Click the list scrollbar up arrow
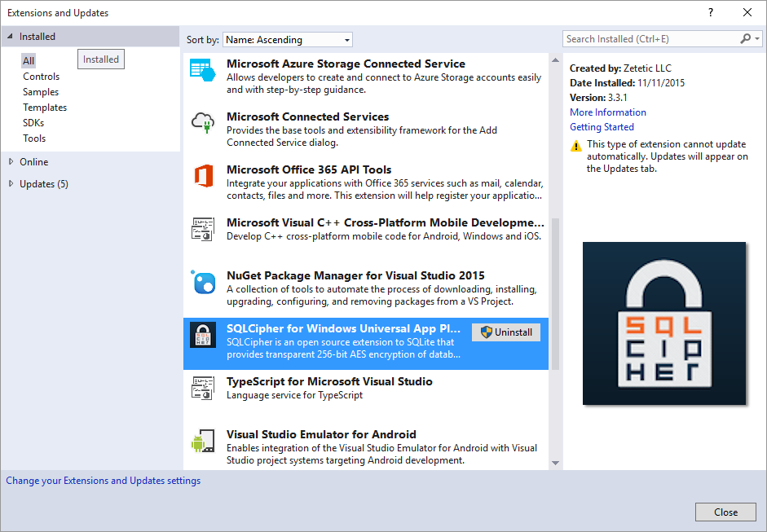 click(x=555, y=60)
